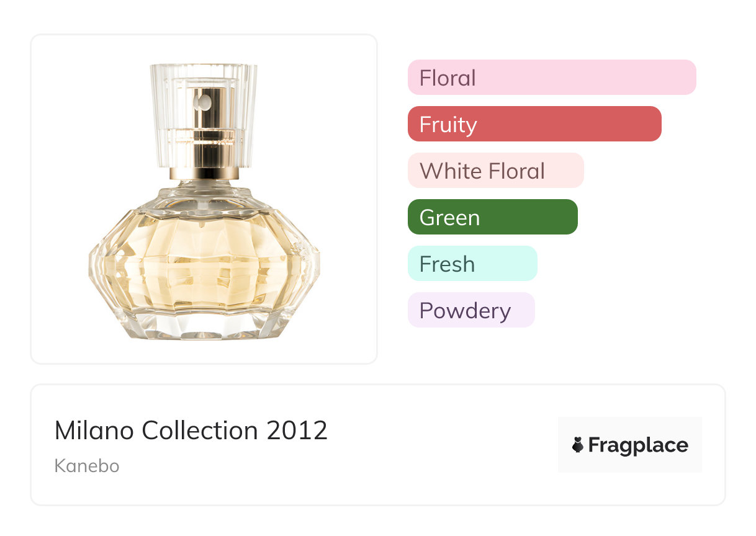
Task: Click the word Milano in the title
Action: coord(94,431)
